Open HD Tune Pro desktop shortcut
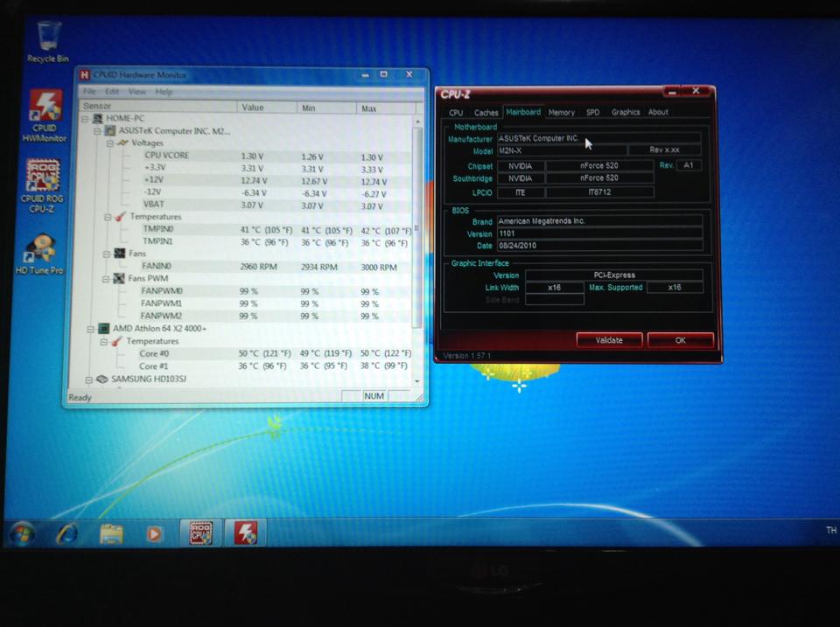The height and width of the screenshot is (627, 840). [40, 254]
